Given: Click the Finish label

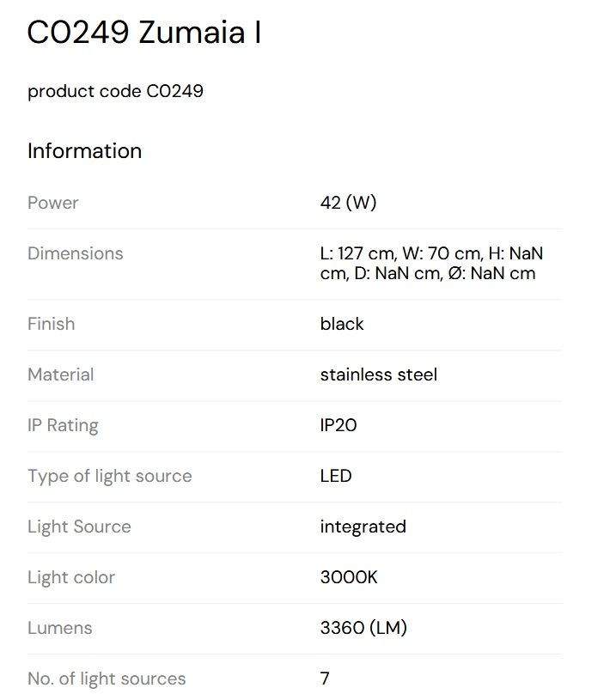Looking at the screenshot, I should (x=51, y=324).
